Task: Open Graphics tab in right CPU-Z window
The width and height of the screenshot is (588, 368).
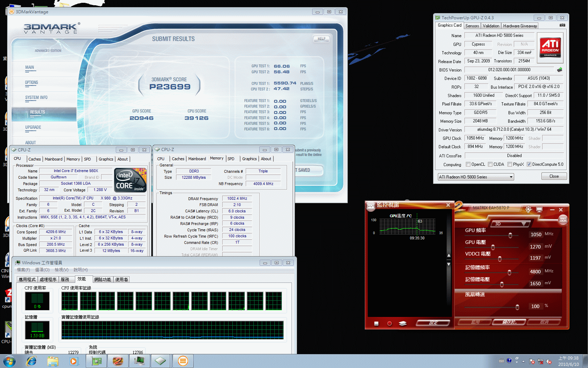Action: (250, 159)
